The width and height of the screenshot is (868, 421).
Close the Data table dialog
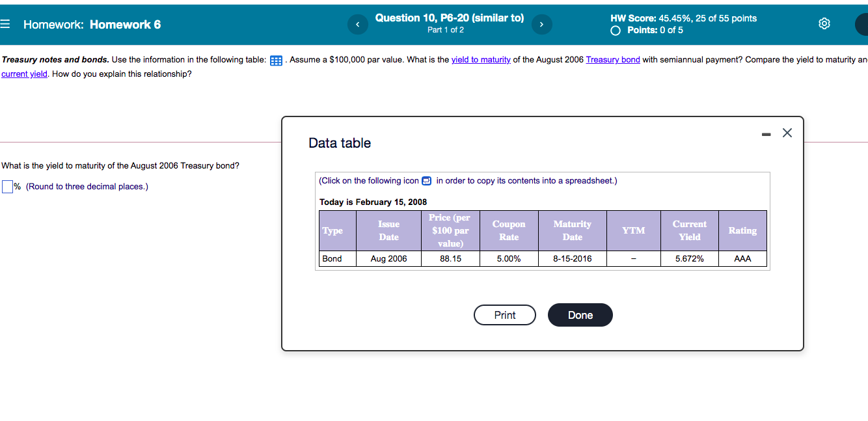point(787,133)
